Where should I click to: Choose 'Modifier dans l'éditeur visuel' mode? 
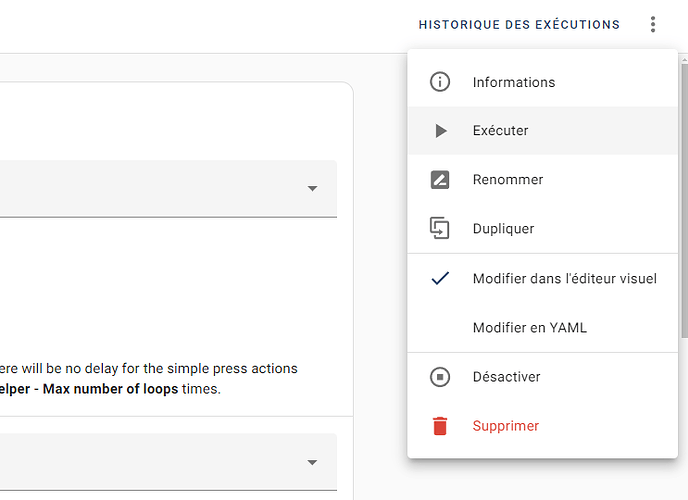tap(564, 278)
